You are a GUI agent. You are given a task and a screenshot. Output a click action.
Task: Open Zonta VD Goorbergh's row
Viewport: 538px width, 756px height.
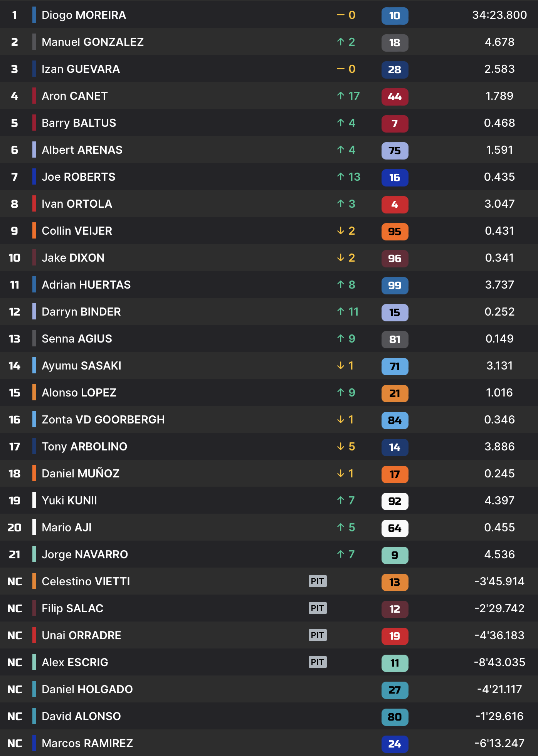click(x=103, y=420)
